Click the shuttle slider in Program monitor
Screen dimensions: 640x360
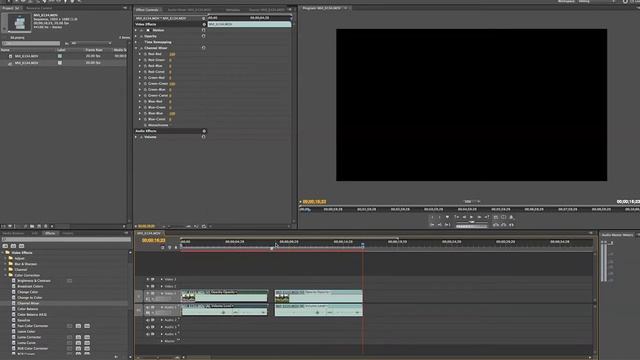point(472,222)
